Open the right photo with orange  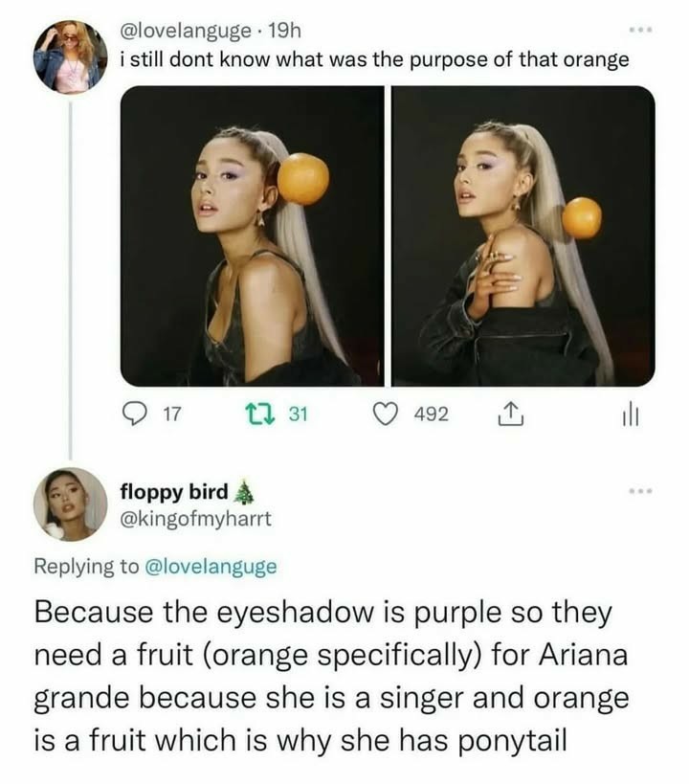coord(523,235)
